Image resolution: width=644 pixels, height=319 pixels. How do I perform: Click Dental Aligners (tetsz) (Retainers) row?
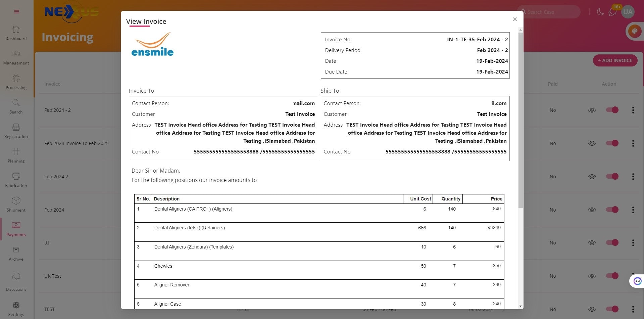(319, 232)
